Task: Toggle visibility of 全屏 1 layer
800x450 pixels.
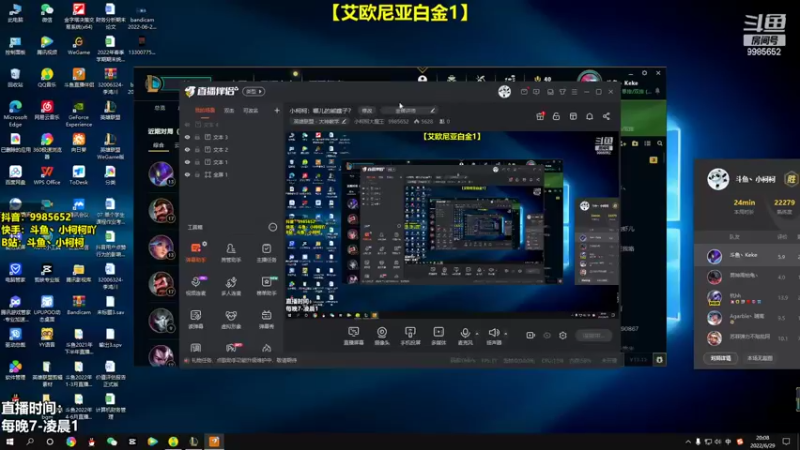Action: click(187, 174)
